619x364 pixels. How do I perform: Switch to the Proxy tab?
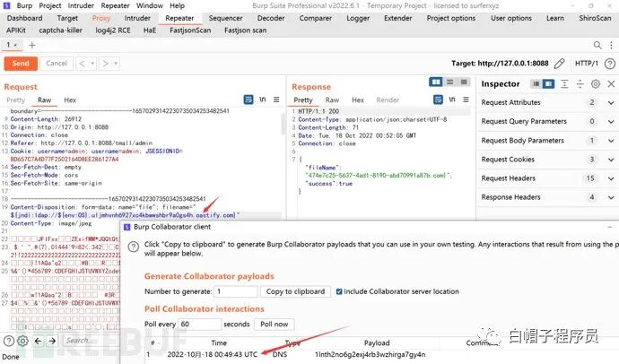[x=101, y=18]
